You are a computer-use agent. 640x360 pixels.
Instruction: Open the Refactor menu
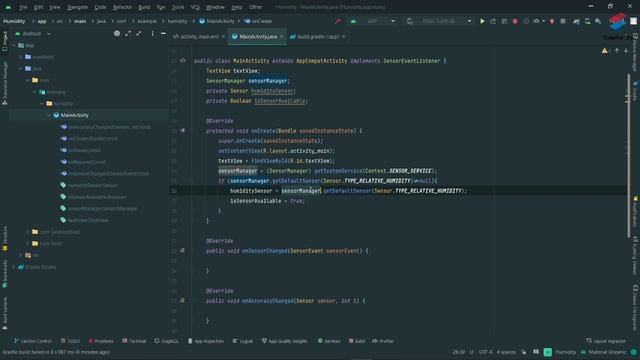[x=122, y=7]
